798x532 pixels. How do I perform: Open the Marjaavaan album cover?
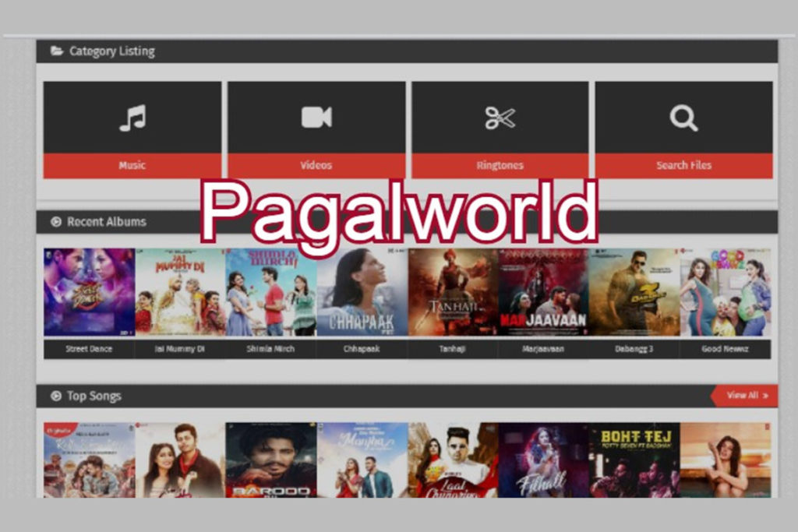[543, 292]
